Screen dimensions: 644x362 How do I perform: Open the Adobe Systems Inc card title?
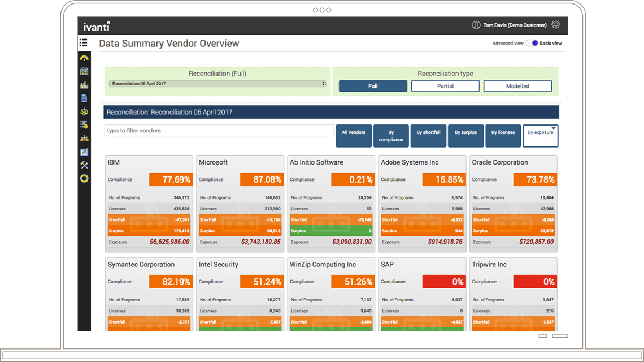410,162
